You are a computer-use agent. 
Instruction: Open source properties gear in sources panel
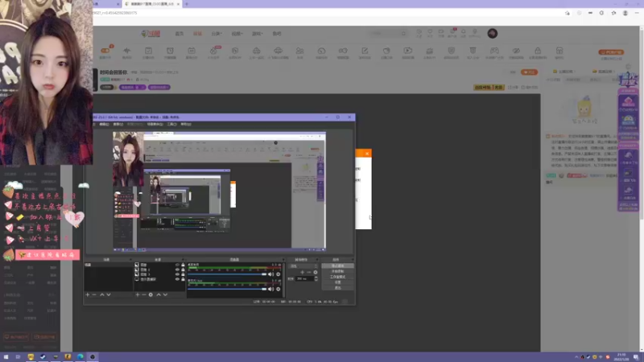click(x=151, y=294)
